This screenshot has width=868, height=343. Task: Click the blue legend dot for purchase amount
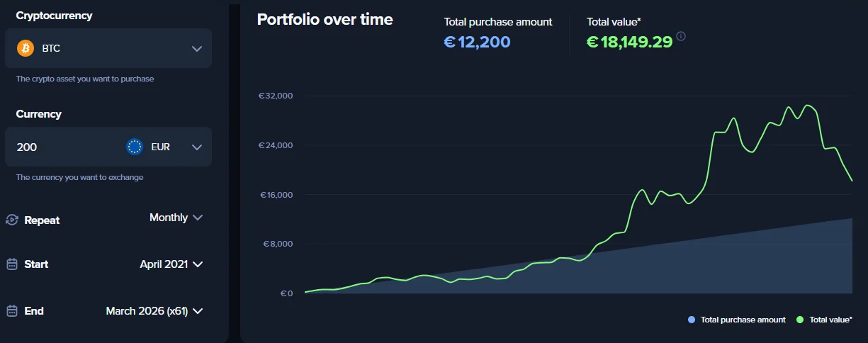pyautogui.click(x=692, y=320)
